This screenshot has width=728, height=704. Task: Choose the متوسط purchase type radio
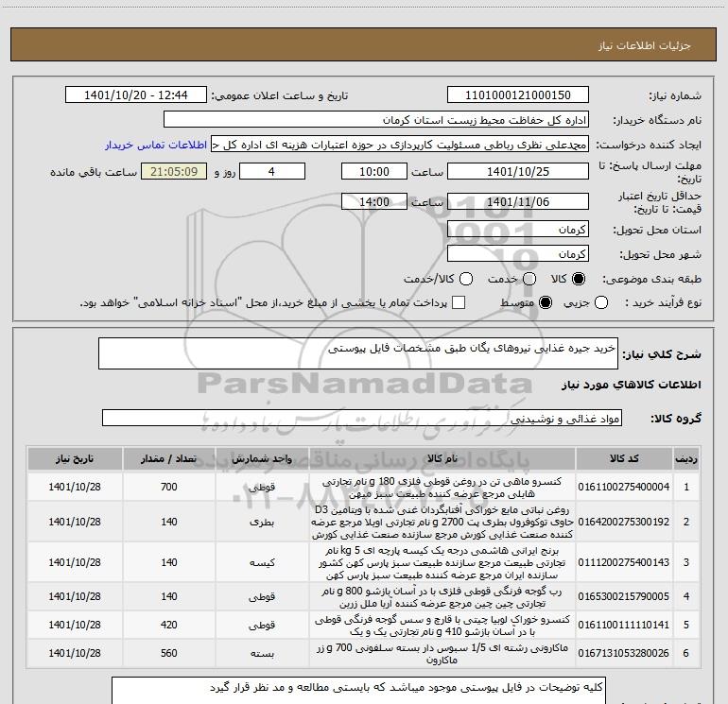coord(546,302)
